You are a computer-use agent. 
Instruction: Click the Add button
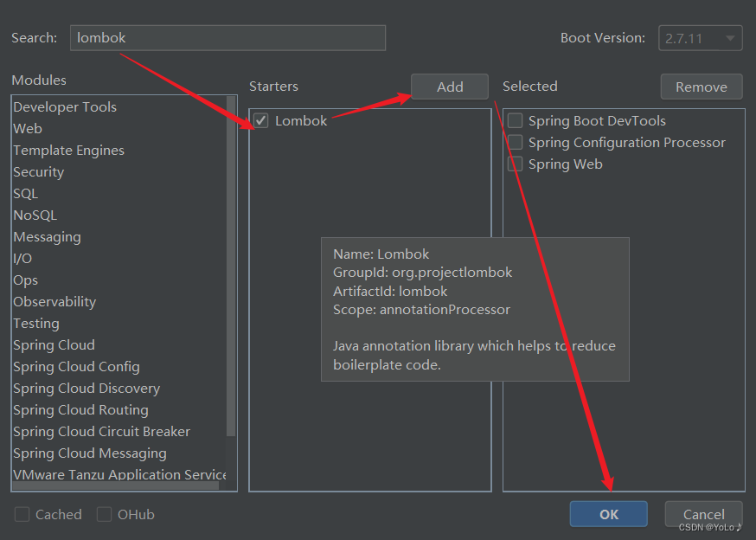tap(450, 87)
